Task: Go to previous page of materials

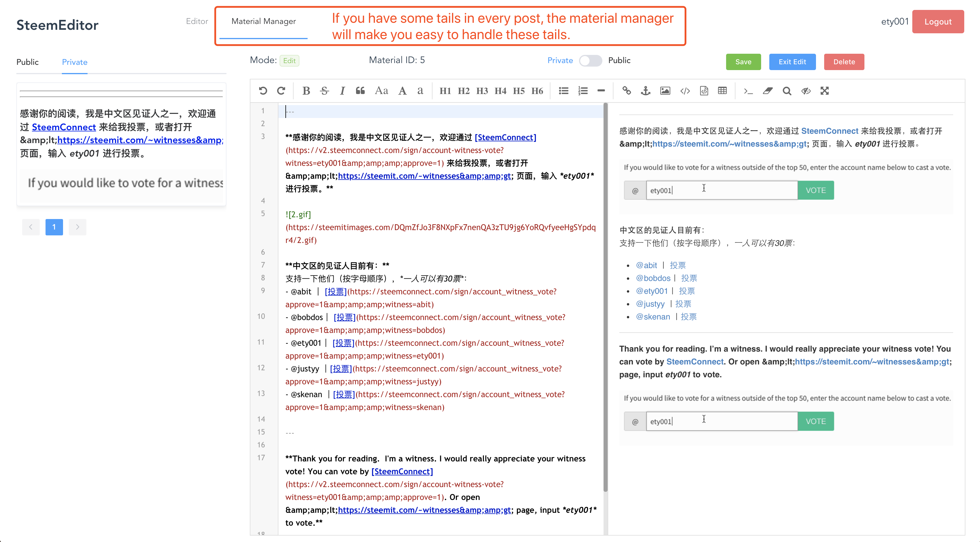Action: (31, 227)
